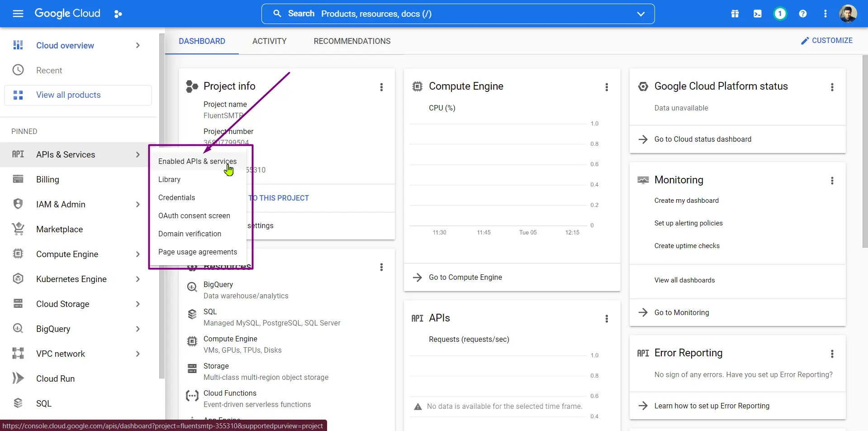Switch to the Activity tab
Image resolution: width=868 pixels, height=431 pixels.
(269, 41)
